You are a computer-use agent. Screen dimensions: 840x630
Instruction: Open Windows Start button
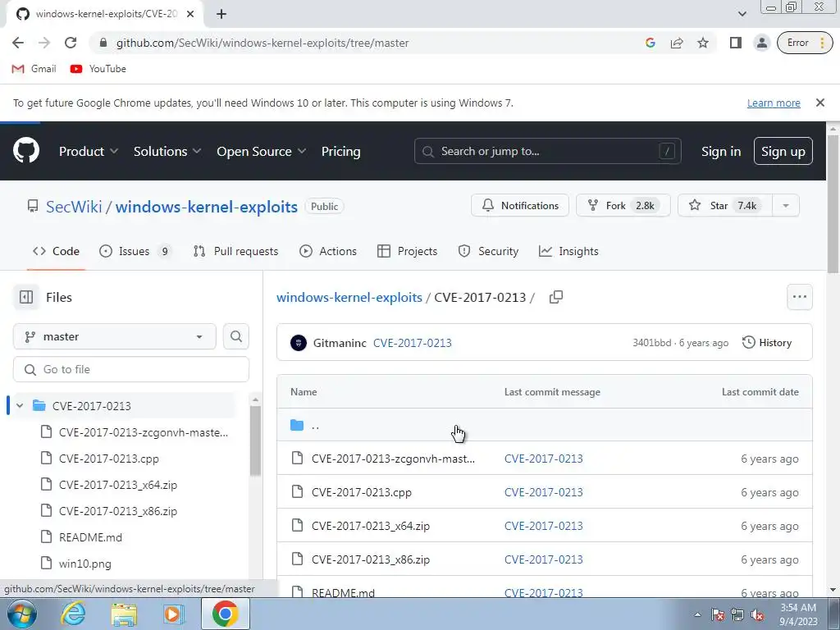(21, 614)
